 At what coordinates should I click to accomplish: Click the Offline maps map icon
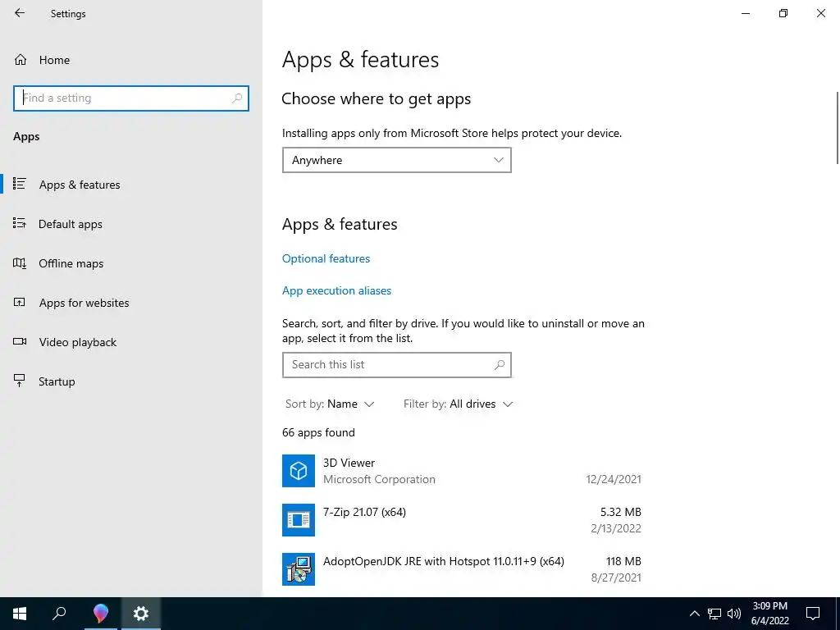pos(20,262)
